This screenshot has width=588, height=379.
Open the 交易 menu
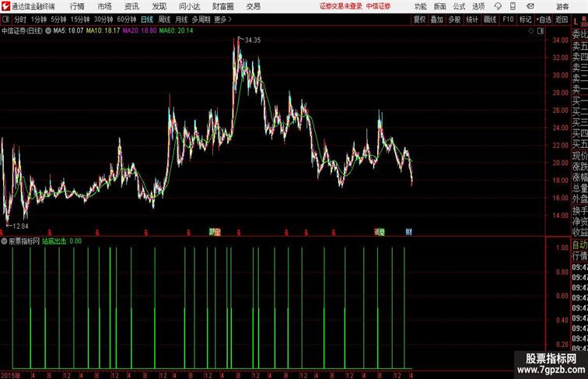(x=253, y=6)
